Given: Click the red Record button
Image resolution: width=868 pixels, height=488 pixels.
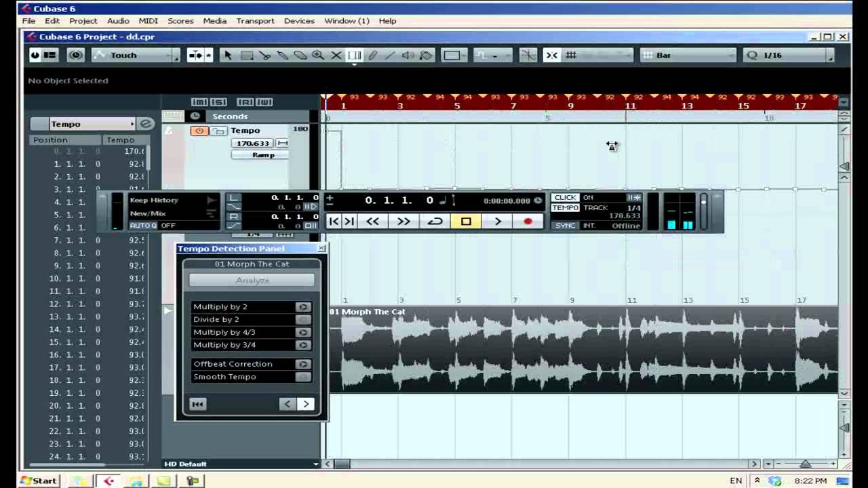Looking at the screenshot, I should point(528,222).
